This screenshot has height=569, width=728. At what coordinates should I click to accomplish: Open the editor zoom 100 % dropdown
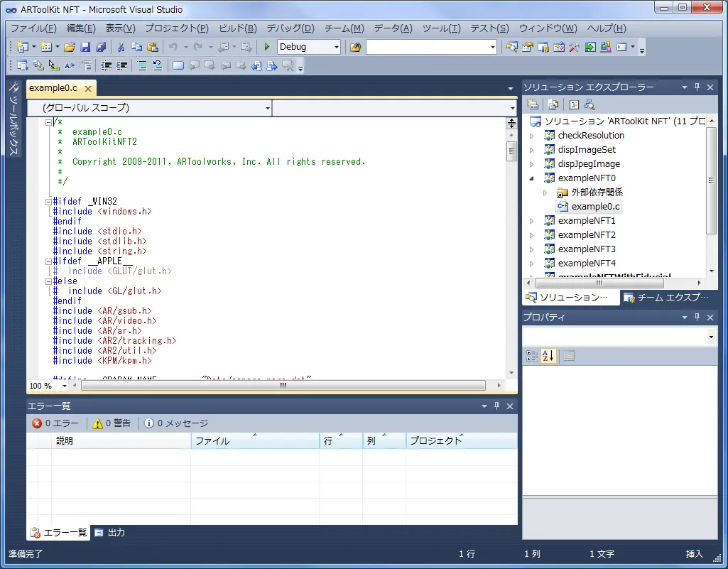click(x=65, y=386)
